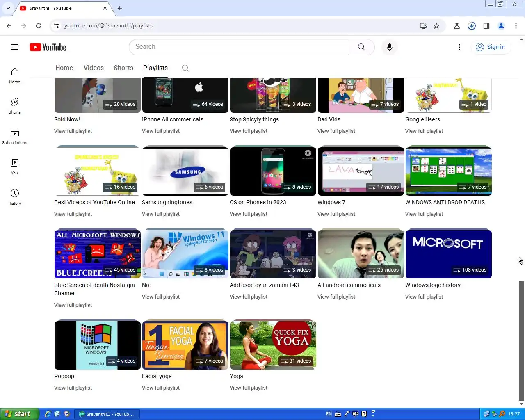Open Chrome downloads icon
This screenshot has height=420, width=525.
pos(472,25)
